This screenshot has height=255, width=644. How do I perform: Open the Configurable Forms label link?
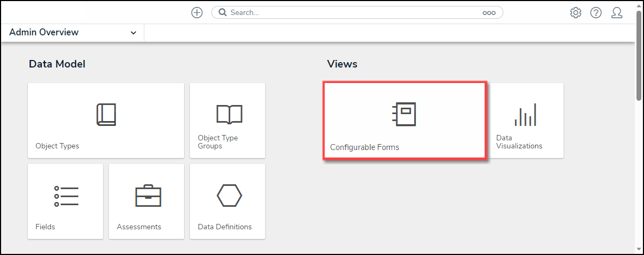pos(364,147)
